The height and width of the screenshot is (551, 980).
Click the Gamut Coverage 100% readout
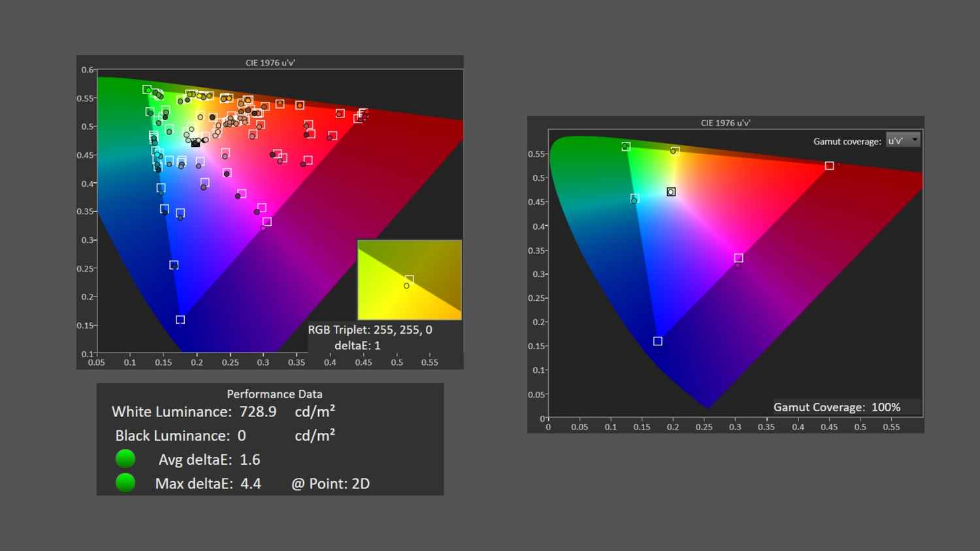837,407
